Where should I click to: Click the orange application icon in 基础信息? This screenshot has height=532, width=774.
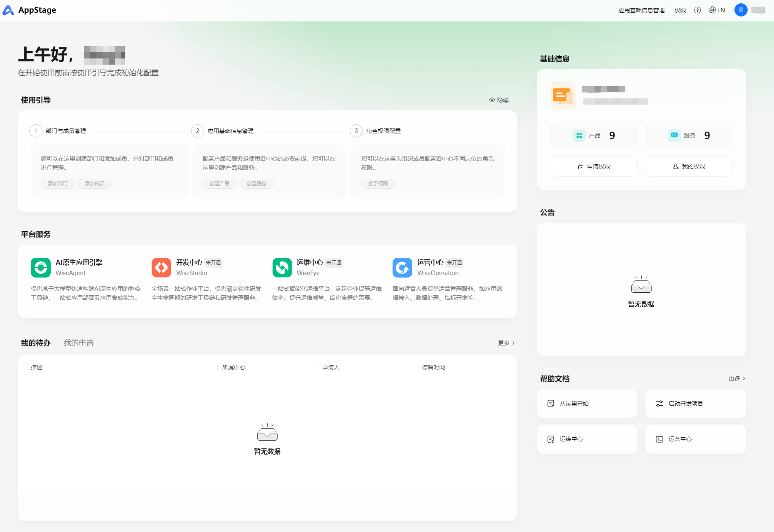pyautogui.click(x=563, y=96)
